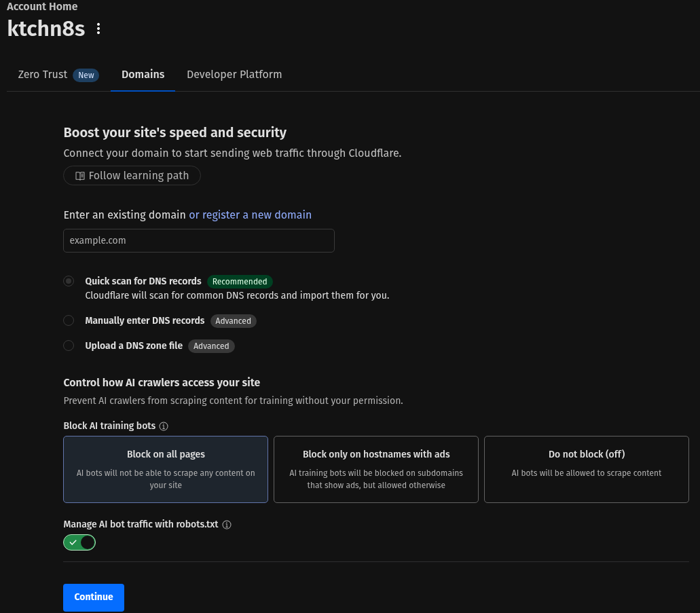The image size is (700, 613).
Task: Click the New badge next to Zero Trust
Action: [x=86, y=75]
